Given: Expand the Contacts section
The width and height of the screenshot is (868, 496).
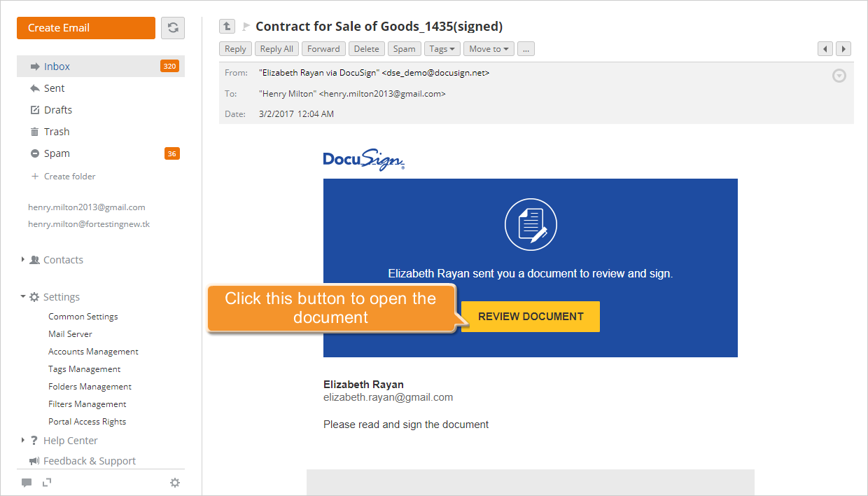Looking at the screenshot, I should [23, 259].
